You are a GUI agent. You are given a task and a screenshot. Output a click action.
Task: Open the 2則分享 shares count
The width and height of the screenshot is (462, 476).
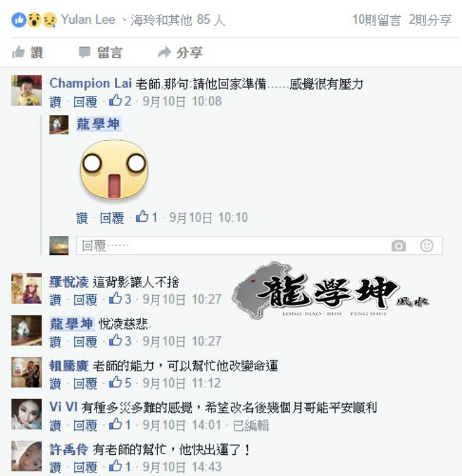click(x=430, y=20)
